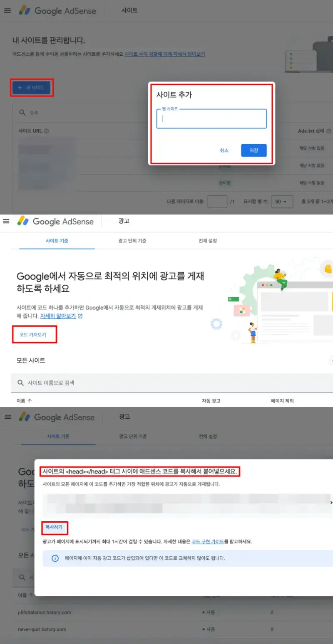Click 자동 광고 column header on undimmed 광고 page
Viewport: 333px width, 644px height.
(x=211, y=400)
